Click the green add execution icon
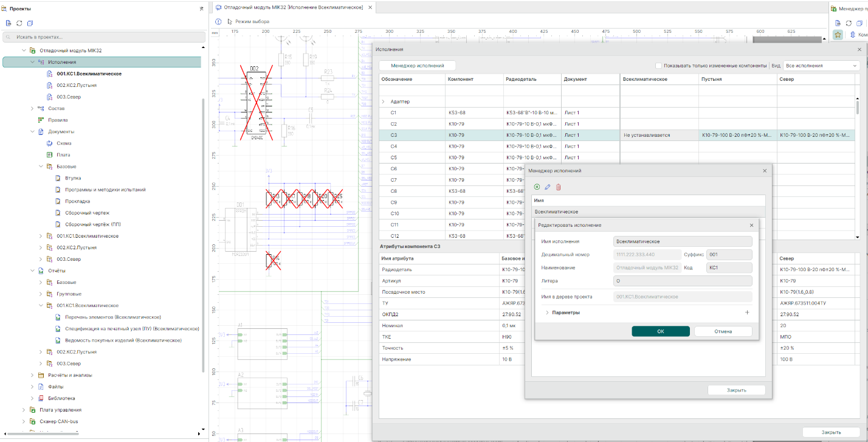 pos(537,187)
